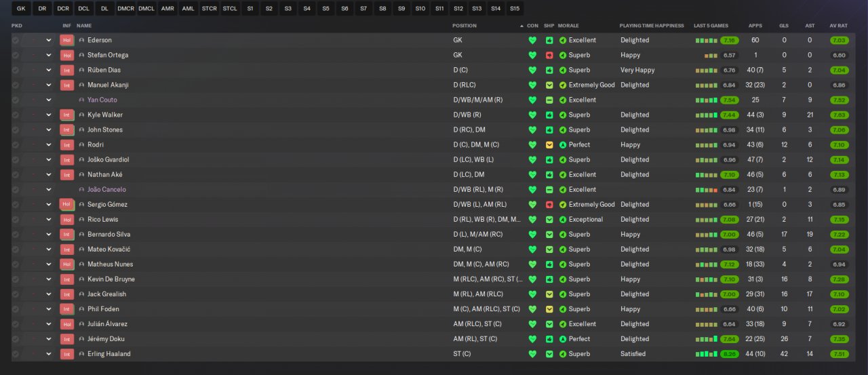
Task: Open the selection dropdown for Stefan Ortega
Action: [x=49, y=55]
